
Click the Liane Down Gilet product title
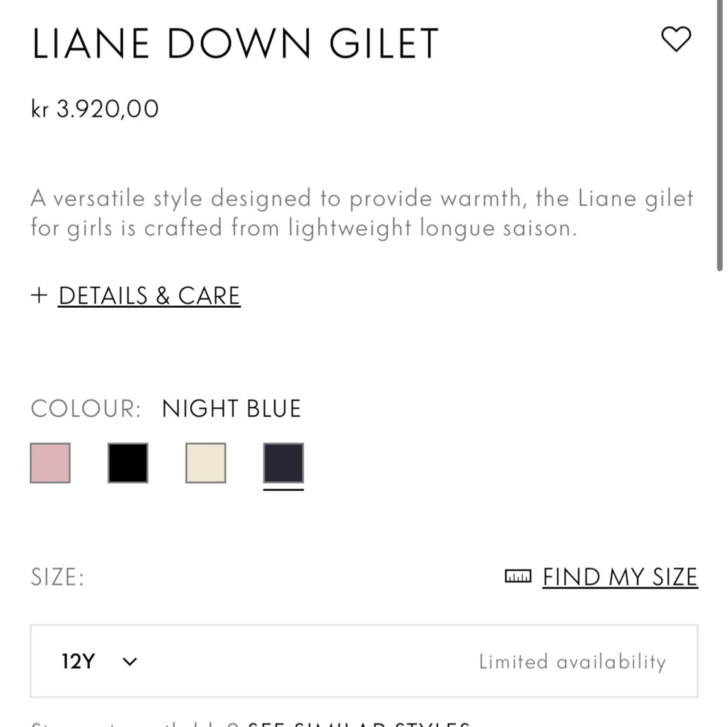(235, 44)
